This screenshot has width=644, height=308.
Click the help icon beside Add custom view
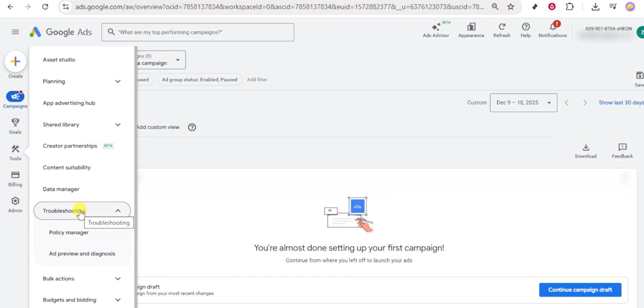point(192,127)
